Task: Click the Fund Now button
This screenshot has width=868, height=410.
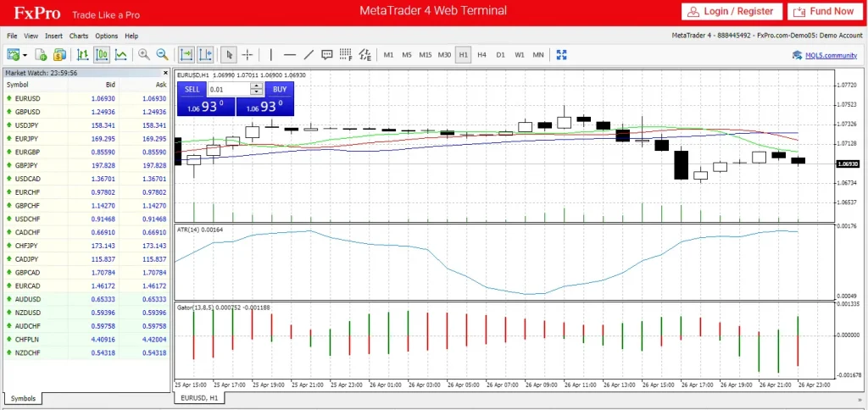Action: point(825,11)
